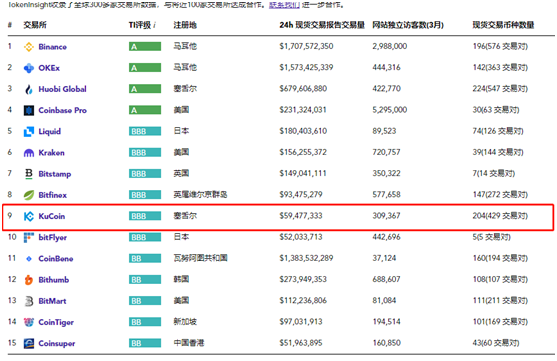This screenshot has width=557, height=361.
Task: Click Coinsuper's BB rating badge
Action: 145,343
